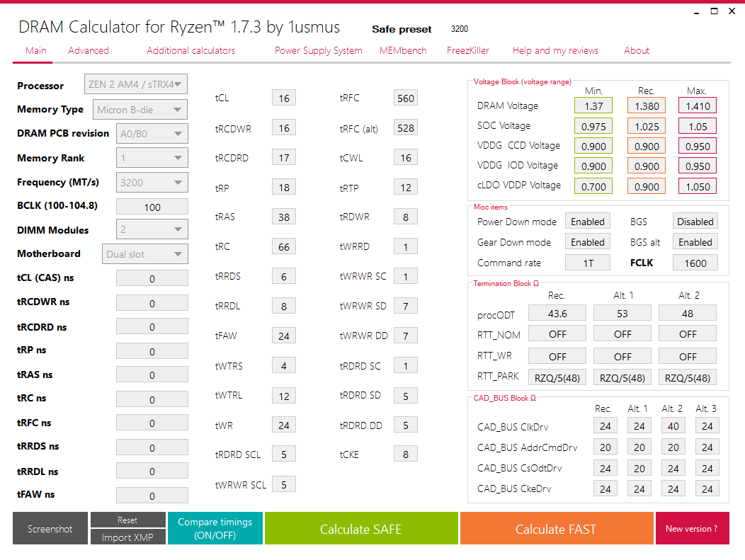Click the Calculate FAST button
This screenshot has height=560, width=745.
[557, 529]
